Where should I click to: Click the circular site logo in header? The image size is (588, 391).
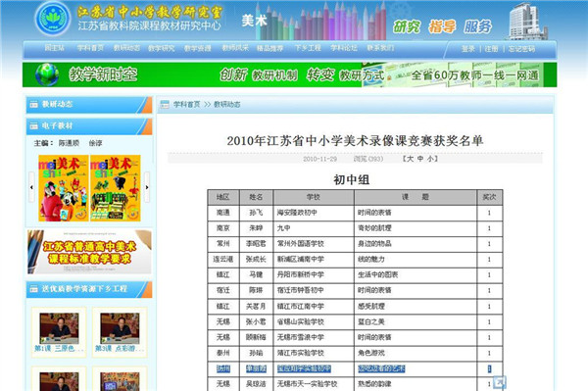[53, 19]
